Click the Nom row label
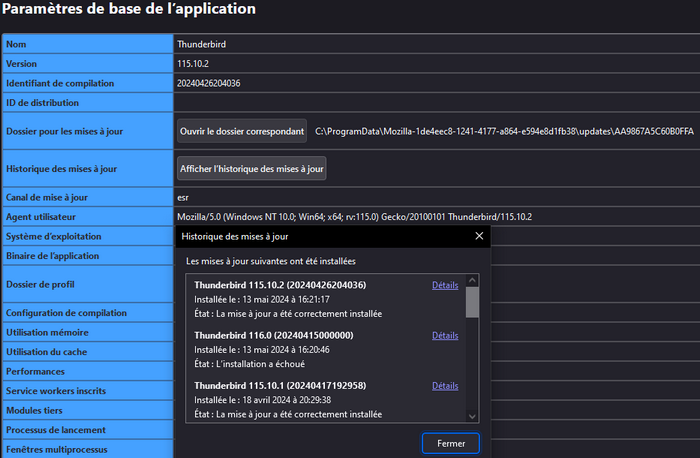 coord(16,44)
